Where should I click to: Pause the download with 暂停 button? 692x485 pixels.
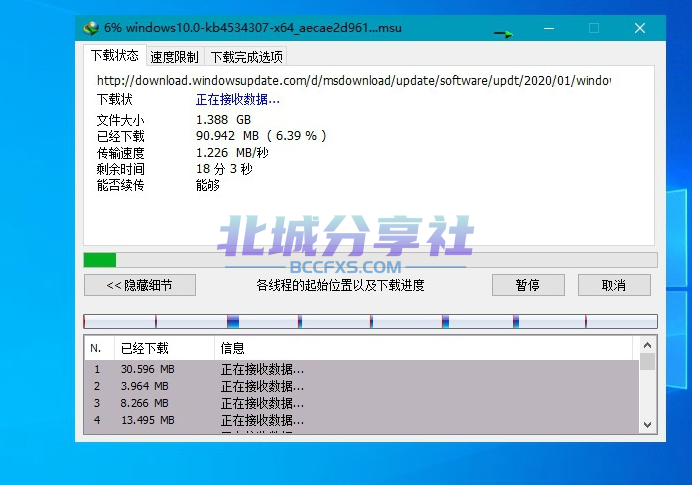pos(528,285)
